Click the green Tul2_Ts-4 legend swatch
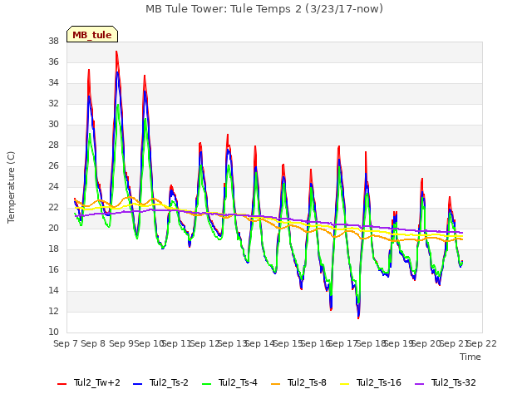Image resolution: width=532 pixels, height=399 pixels. (207, 384)
